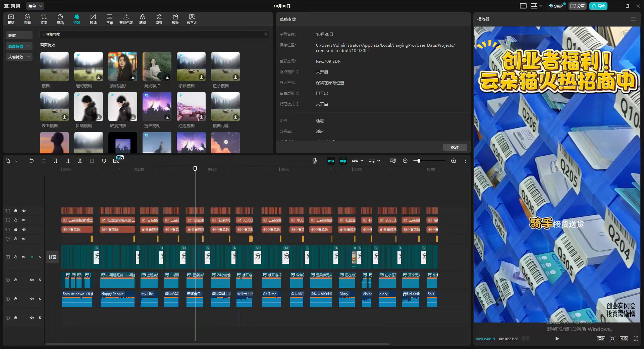Click the marker shield icon in timeline toolbar
This screenshot has height=349, width=644.
click(104, 161)
